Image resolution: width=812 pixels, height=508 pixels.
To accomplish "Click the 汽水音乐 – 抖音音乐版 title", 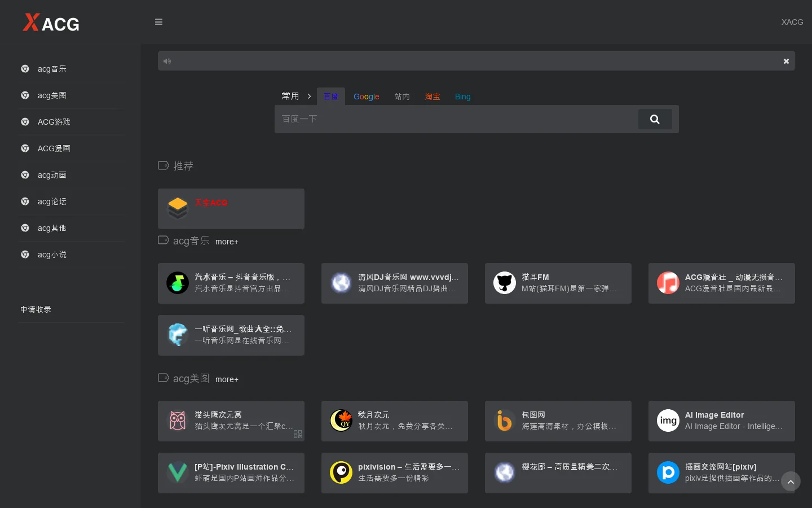I will point(242,277).
